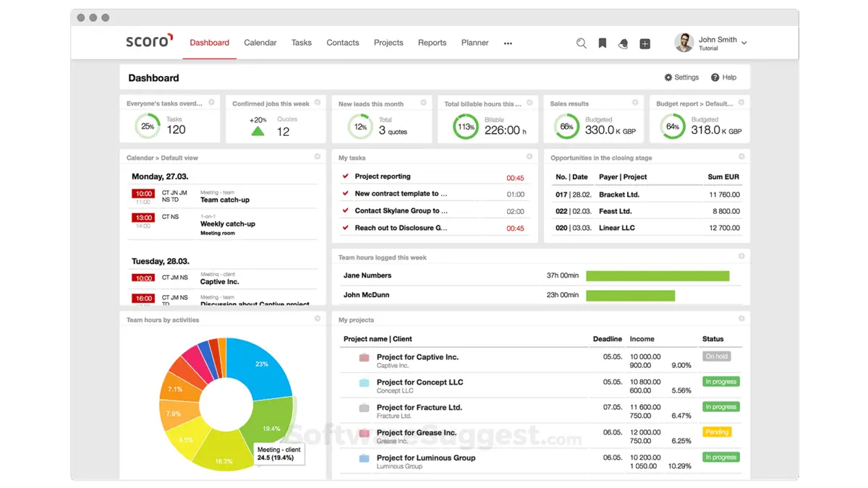Click gear on New leads this month widget
The width and height of the screenshot is (868, 488).
[x=424, y=103]
